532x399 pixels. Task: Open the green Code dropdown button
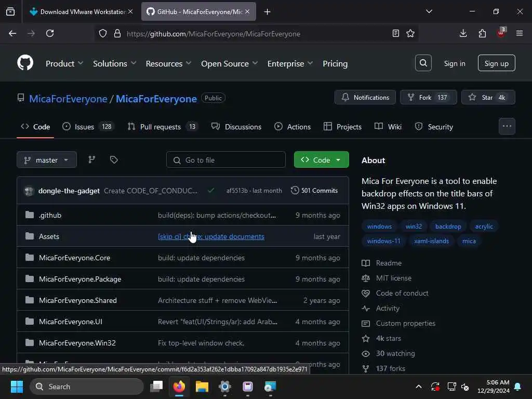click(x=321, y=160)
